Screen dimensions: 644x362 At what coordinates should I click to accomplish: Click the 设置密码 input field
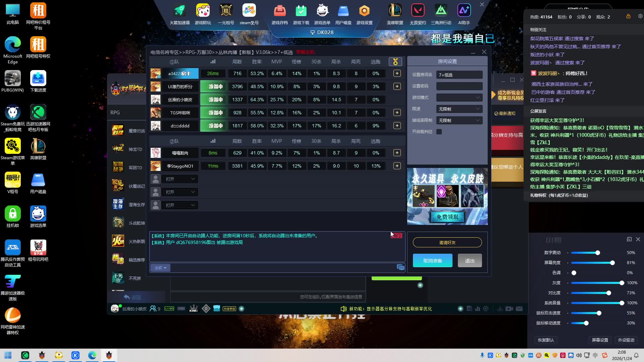459,86
